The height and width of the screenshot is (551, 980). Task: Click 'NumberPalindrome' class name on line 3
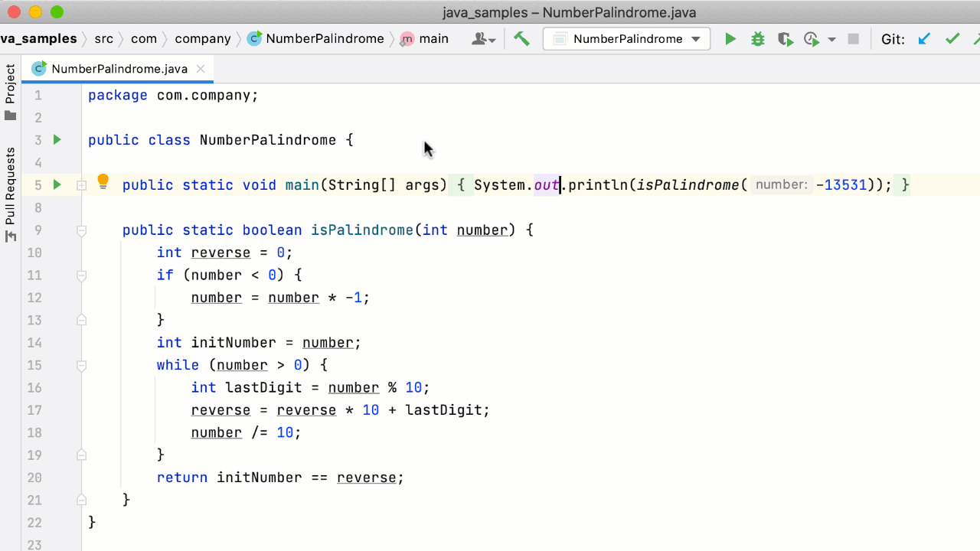[268, 140]
